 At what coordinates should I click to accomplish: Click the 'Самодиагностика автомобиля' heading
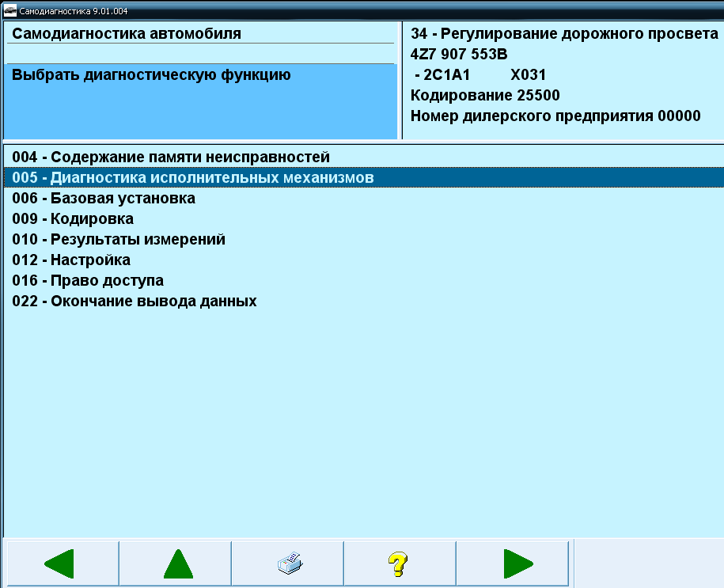pyautogui.click(x=127, y=33)
